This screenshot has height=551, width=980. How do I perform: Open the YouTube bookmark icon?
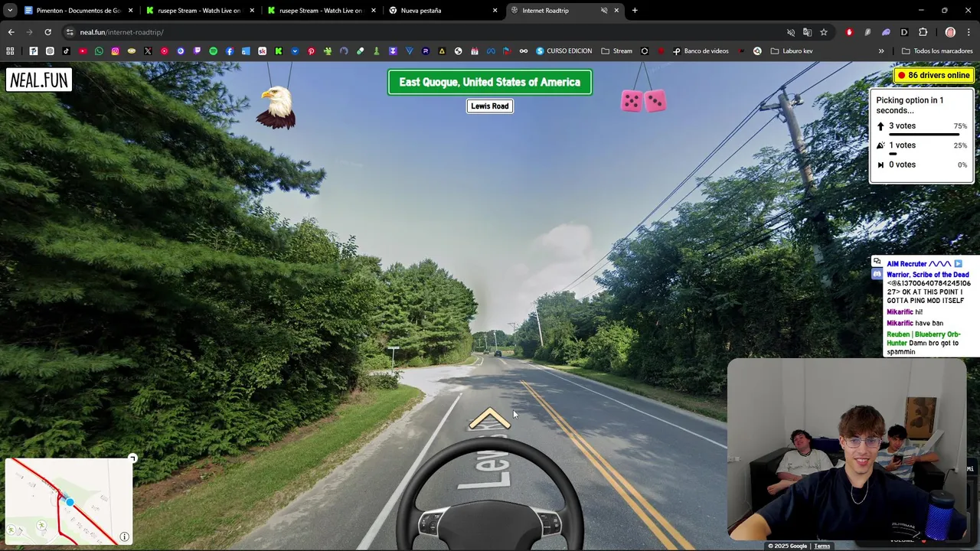point(83,51)
